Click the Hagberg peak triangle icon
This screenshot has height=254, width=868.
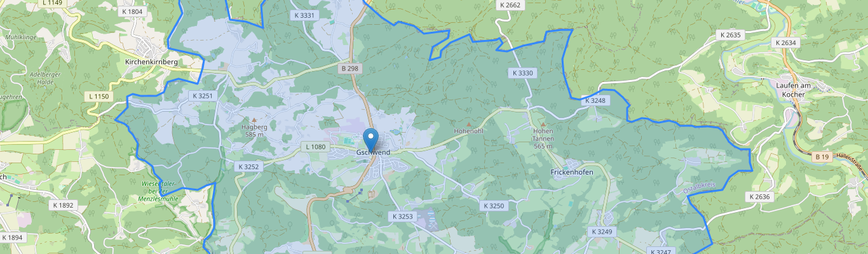[x=254, y=119]
